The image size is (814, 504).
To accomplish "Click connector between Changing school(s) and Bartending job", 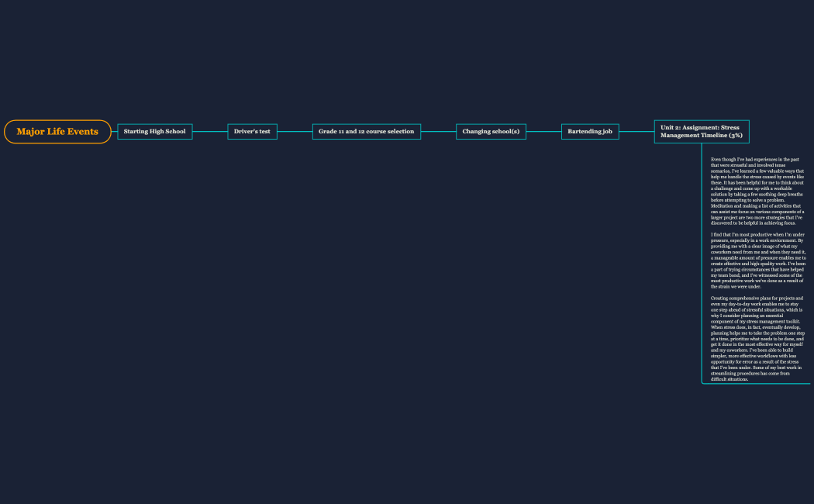I will [543, 132].
